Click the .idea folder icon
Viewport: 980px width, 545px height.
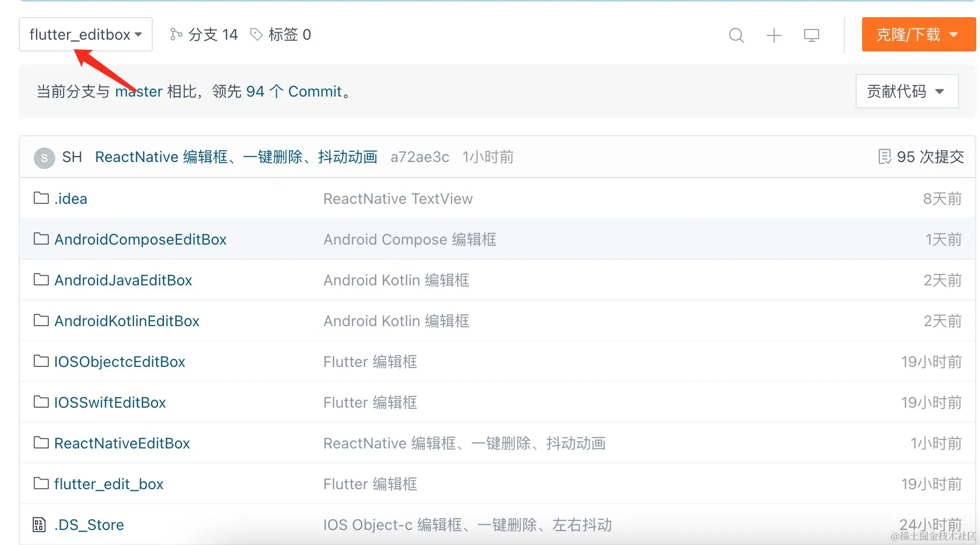pos(41,198)
